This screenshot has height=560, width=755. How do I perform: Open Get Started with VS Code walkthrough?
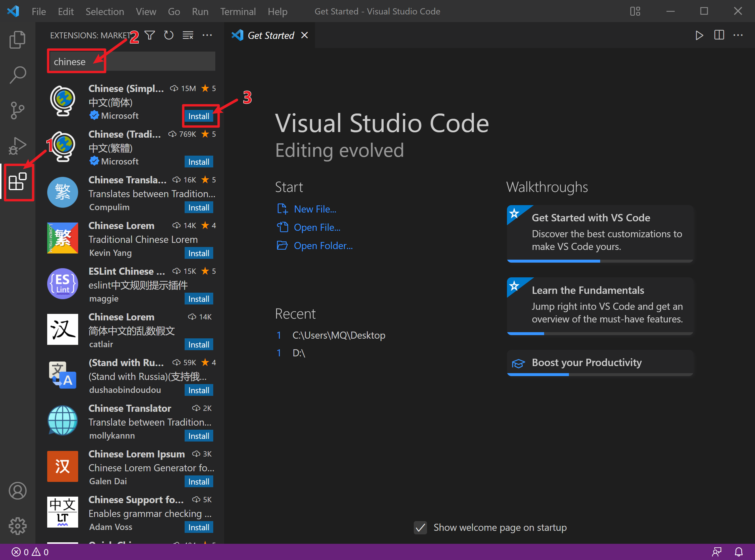[600, 234]
